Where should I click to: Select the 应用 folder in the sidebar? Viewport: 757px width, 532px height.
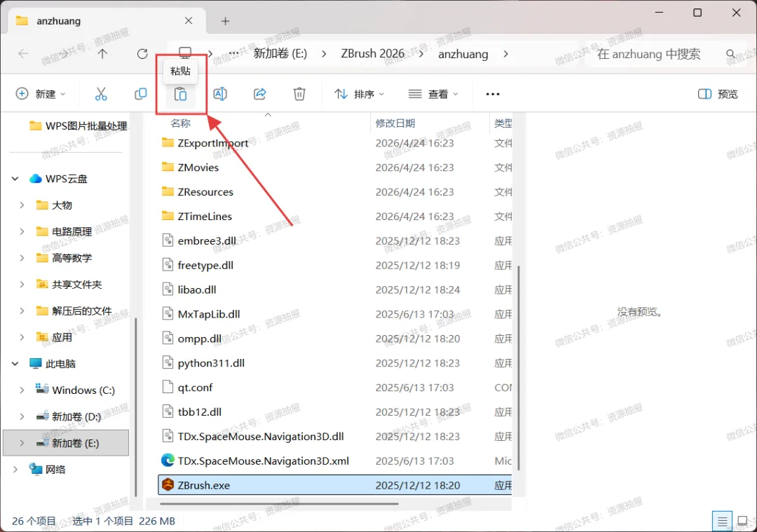click(54, 337)
